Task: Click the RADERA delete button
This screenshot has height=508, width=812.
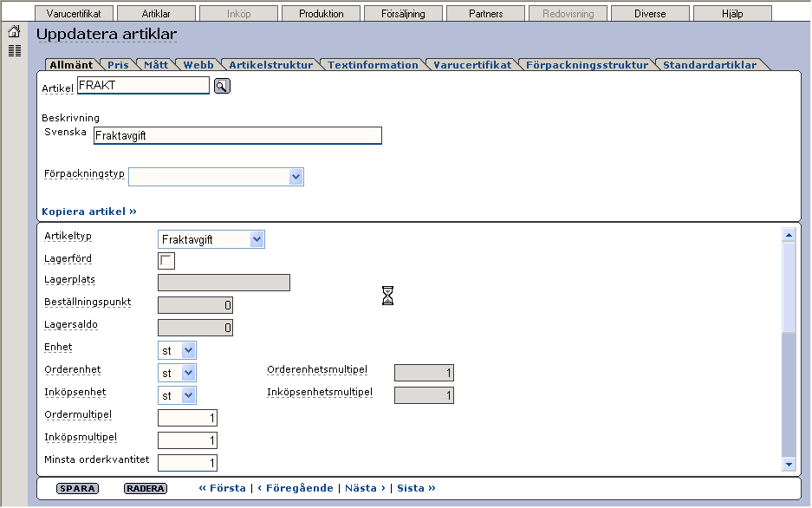Action: point(146,488)
